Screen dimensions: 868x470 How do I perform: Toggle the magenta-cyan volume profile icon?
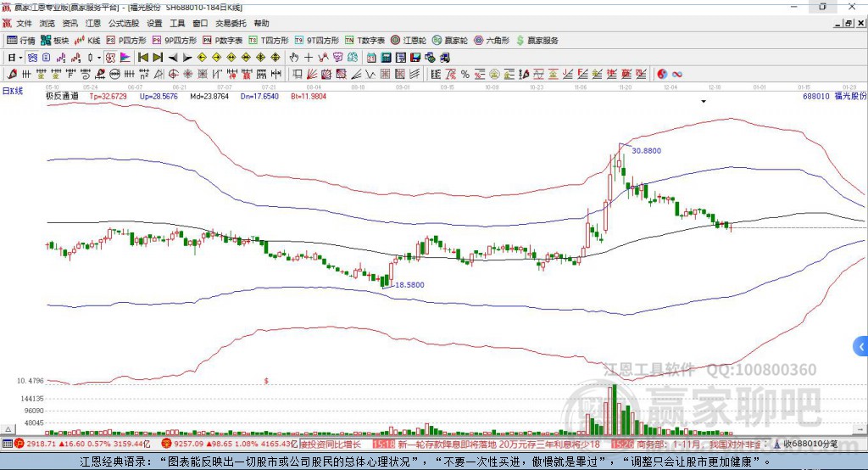pyautogui.click(x=125, y=58)
